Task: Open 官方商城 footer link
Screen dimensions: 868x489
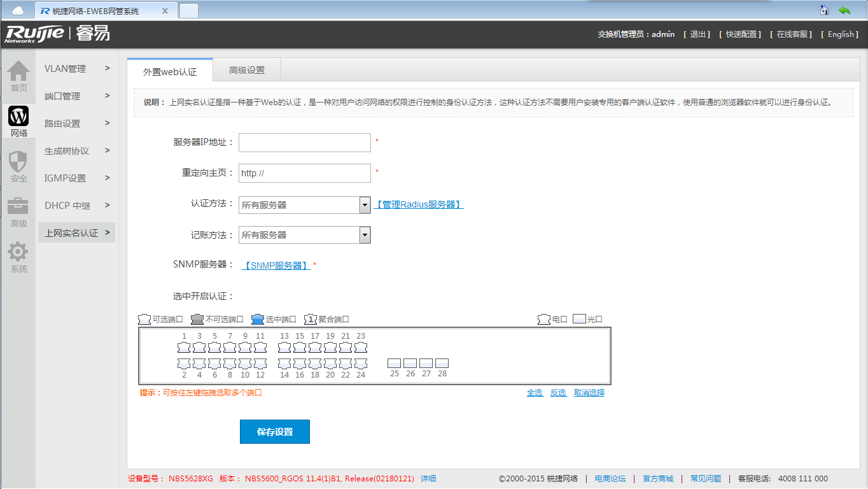Action: (658, 479)
